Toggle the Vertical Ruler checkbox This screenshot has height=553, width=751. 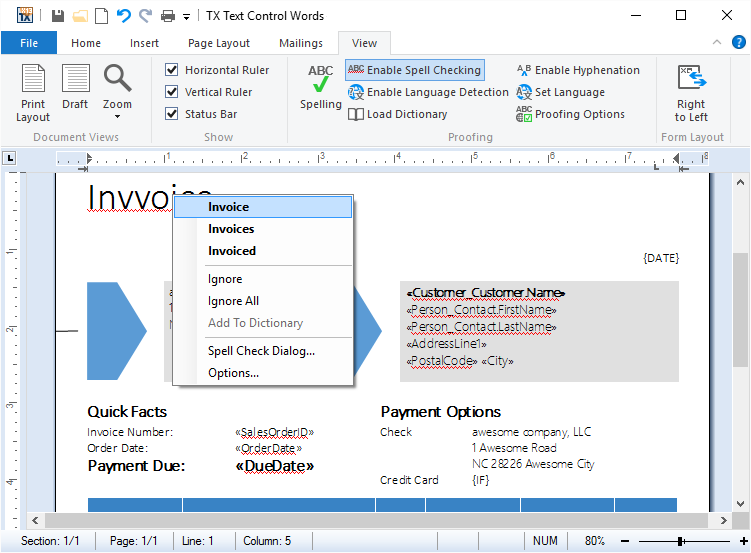pos(172,92)
